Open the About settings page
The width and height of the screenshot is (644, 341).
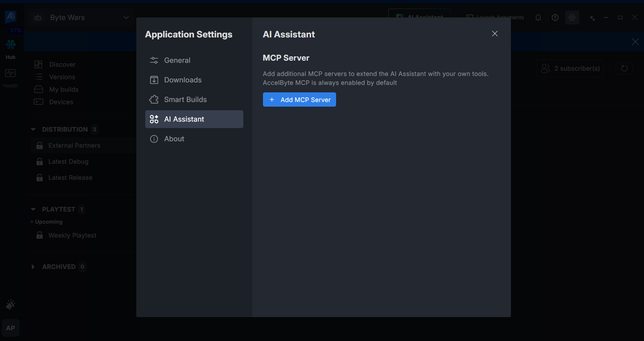point(174,139)
